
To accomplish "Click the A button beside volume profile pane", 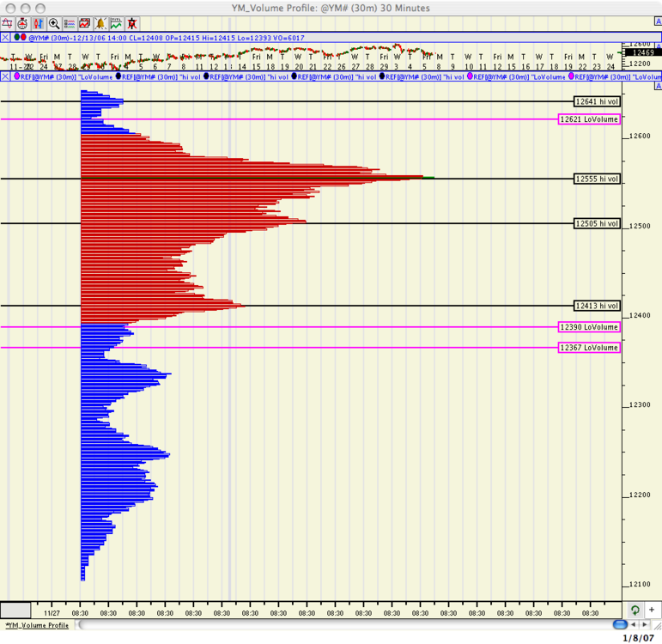I will tap(658, 86).
